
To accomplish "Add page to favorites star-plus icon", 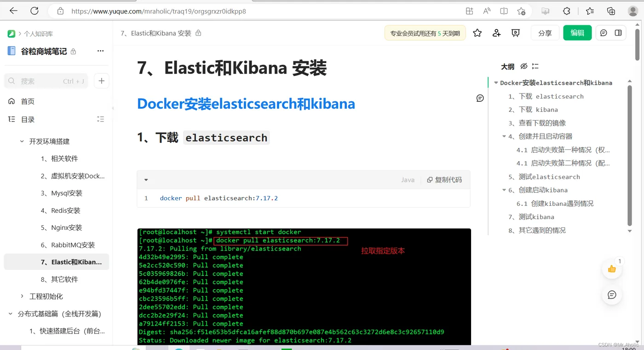I will (521, 11).
